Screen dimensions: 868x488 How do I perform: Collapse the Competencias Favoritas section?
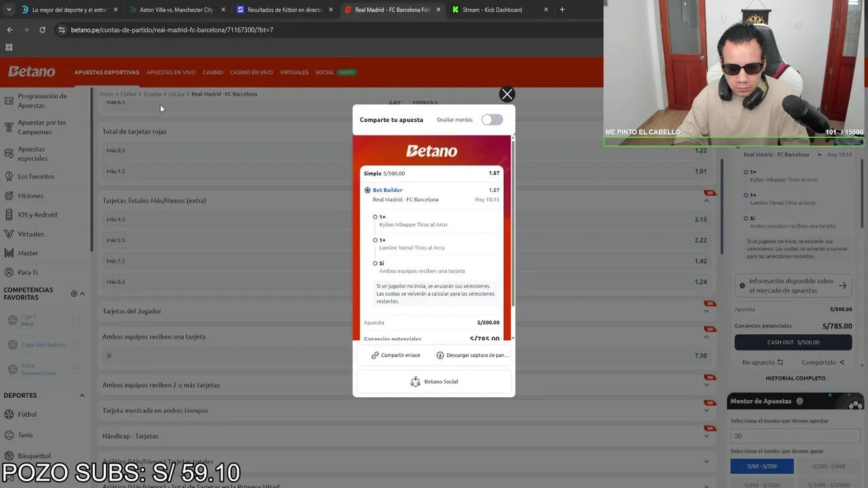point(82,293)
